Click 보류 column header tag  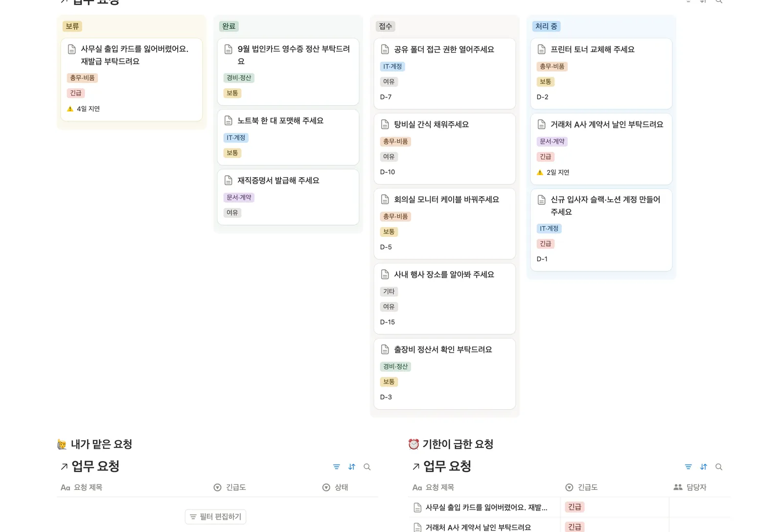pyautogui.click(x=72, y=26)
